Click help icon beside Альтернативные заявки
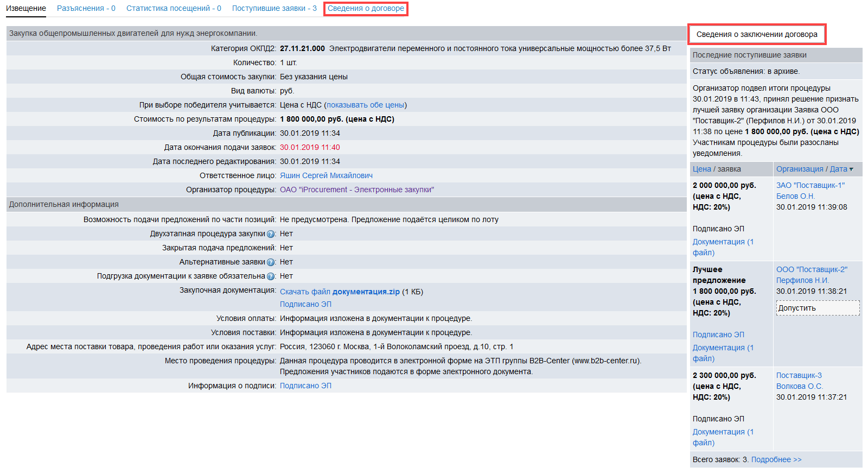868x473 pixels. click(271, 262)
